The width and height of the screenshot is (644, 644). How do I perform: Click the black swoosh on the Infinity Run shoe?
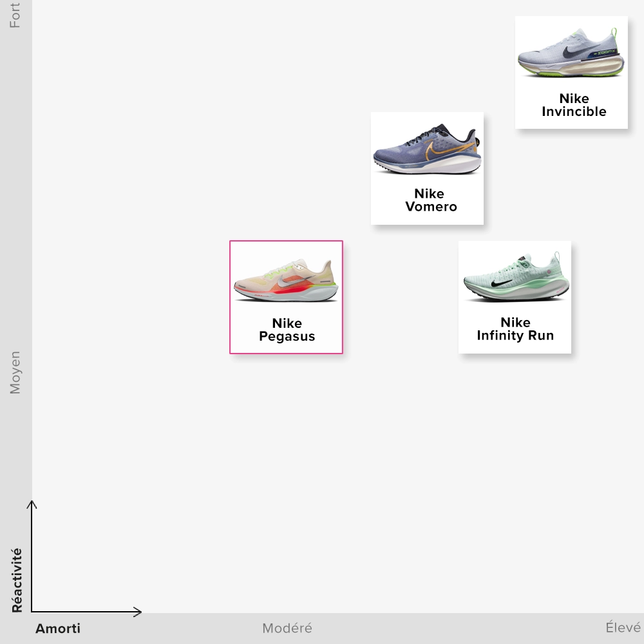point(501,283)
